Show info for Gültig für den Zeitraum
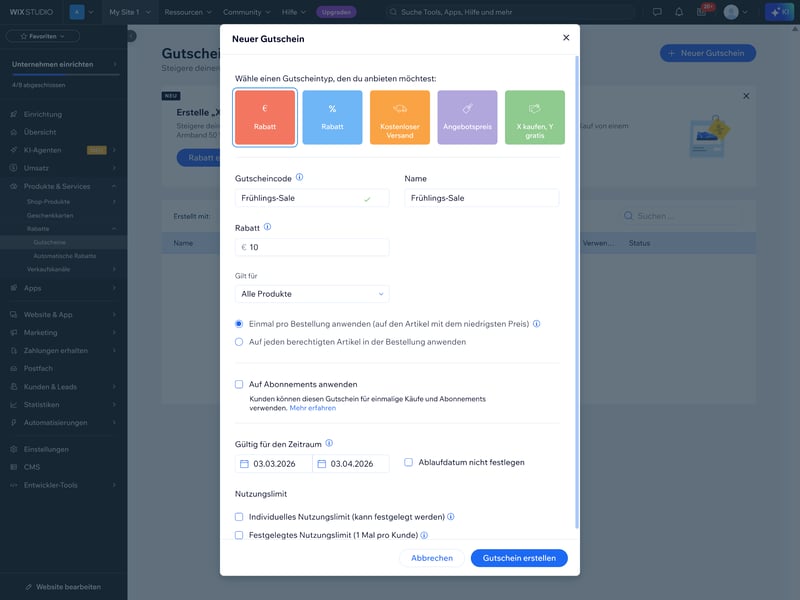Screen dimensions: 800x600 (x=329, y=443)
